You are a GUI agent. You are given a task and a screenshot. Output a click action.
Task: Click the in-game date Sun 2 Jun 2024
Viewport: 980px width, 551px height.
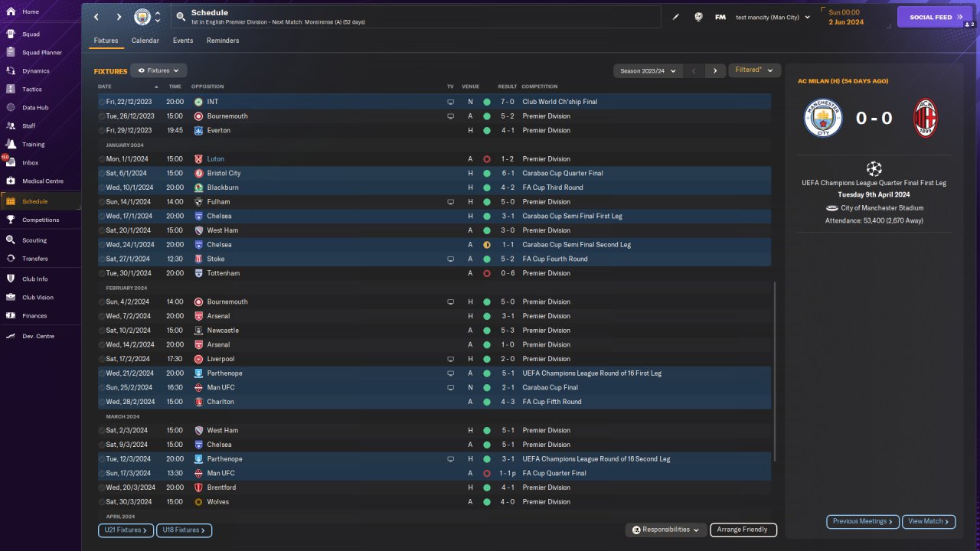coord(846,17)
